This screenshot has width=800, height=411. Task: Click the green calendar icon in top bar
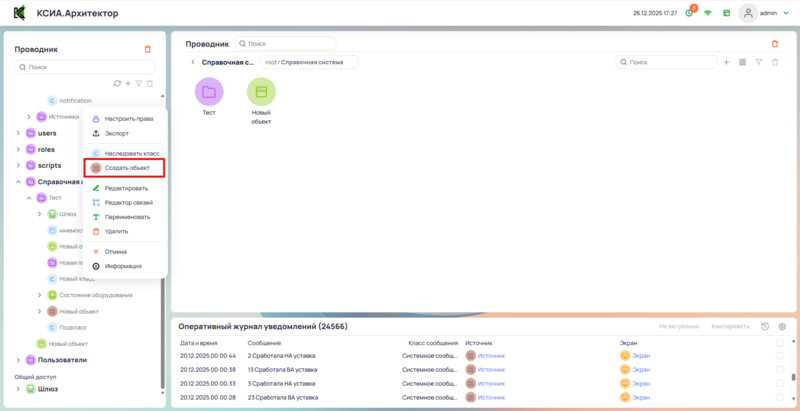[x=726, y=13]
